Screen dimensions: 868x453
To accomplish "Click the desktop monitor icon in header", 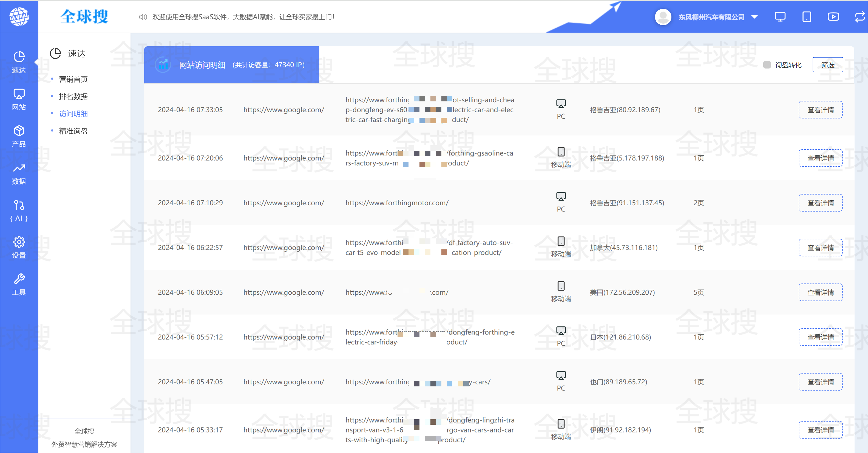I will (x=780, y=17).
